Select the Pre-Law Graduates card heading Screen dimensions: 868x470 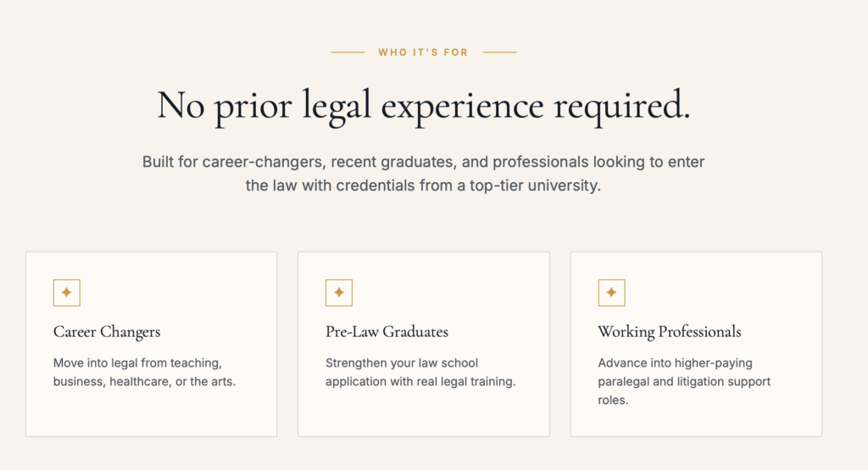point(387,332)
